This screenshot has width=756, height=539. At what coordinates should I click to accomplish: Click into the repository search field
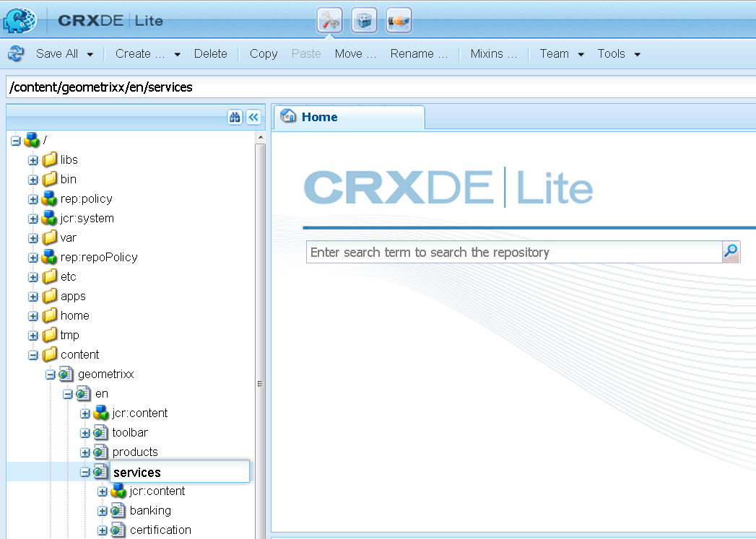514,252
